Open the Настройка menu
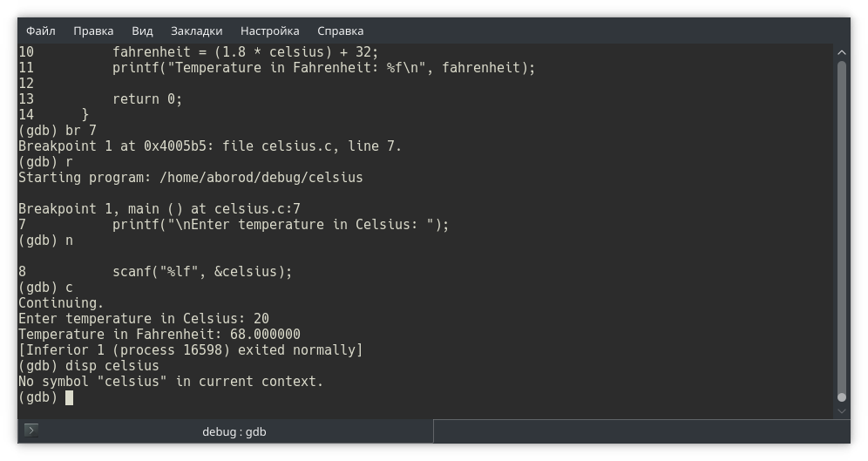The width and height of the screenshot is (868, 461). click(269, 31)
